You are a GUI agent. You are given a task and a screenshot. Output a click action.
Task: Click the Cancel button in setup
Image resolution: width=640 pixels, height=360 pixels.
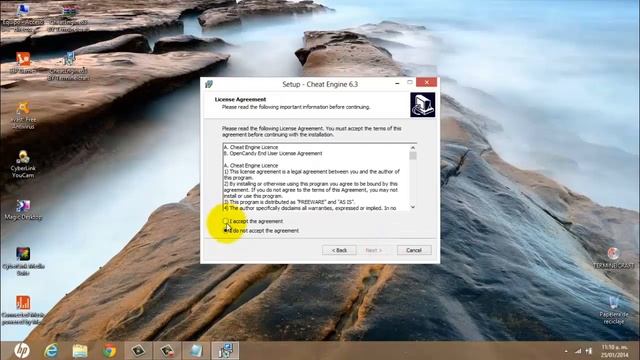[x=414, y=250]
